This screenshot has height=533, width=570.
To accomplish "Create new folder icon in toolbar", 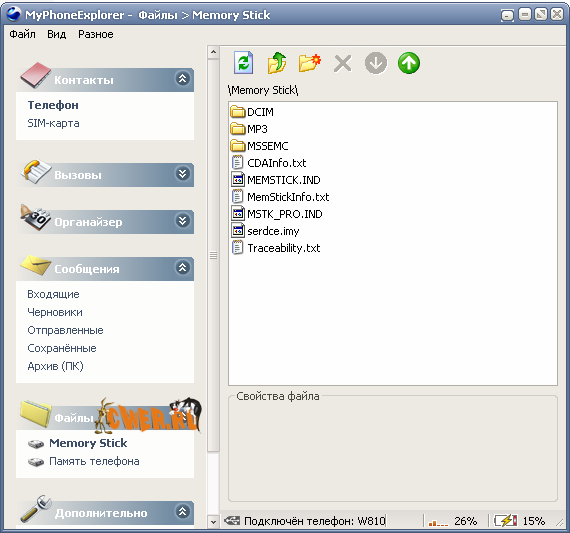I will point(309,63).
